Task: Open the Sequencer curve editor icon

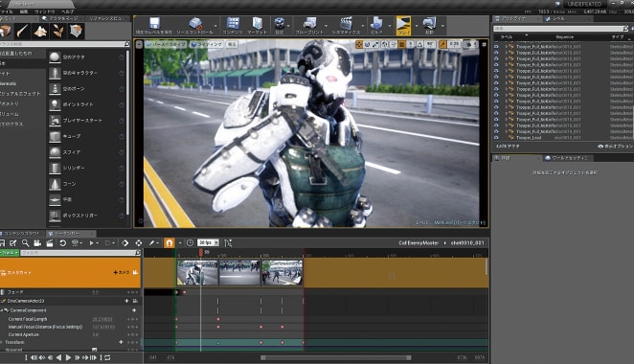Action: point(228,242)
